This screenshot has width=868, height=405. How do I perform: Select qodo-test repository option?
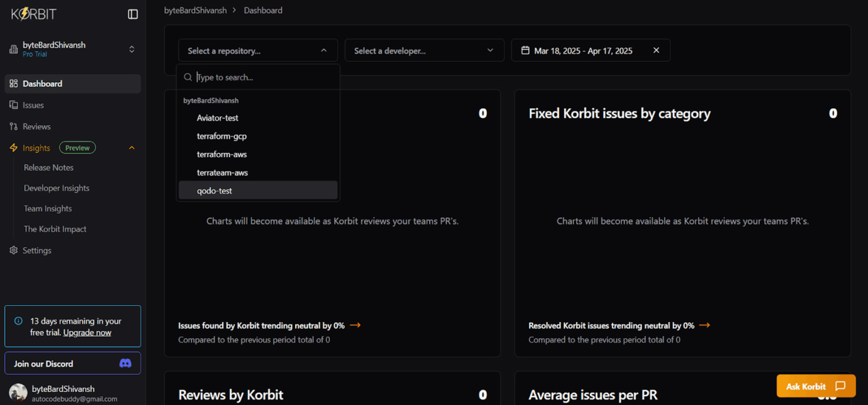coord(215,191)
